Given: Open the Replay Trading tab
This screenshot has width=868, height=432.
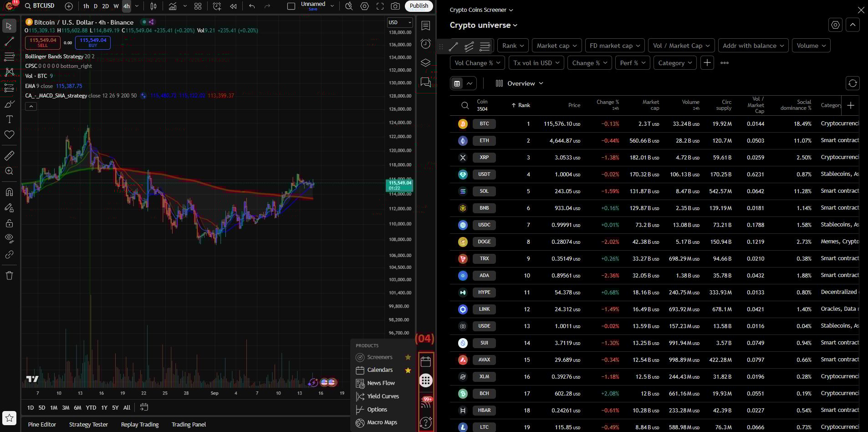Looking at the screenshot, I should tap(140, 424).
